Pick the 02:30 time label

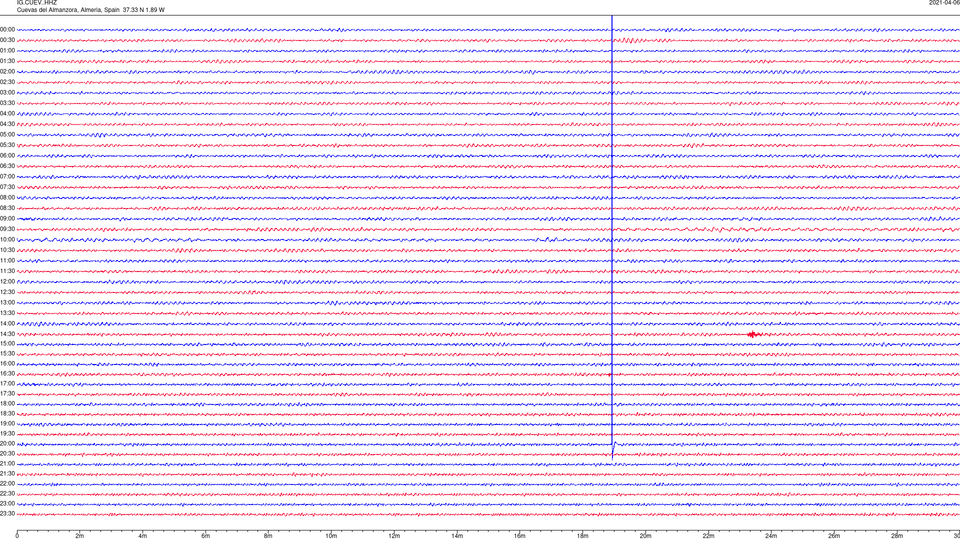[7, 82]
